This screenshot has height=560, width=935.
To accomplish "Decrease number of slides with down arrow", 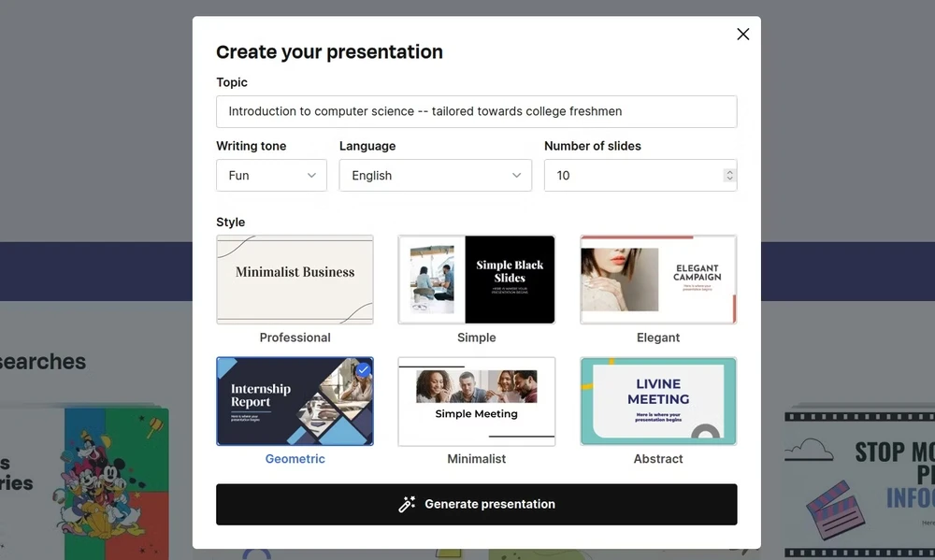I will tap(729, 179).
